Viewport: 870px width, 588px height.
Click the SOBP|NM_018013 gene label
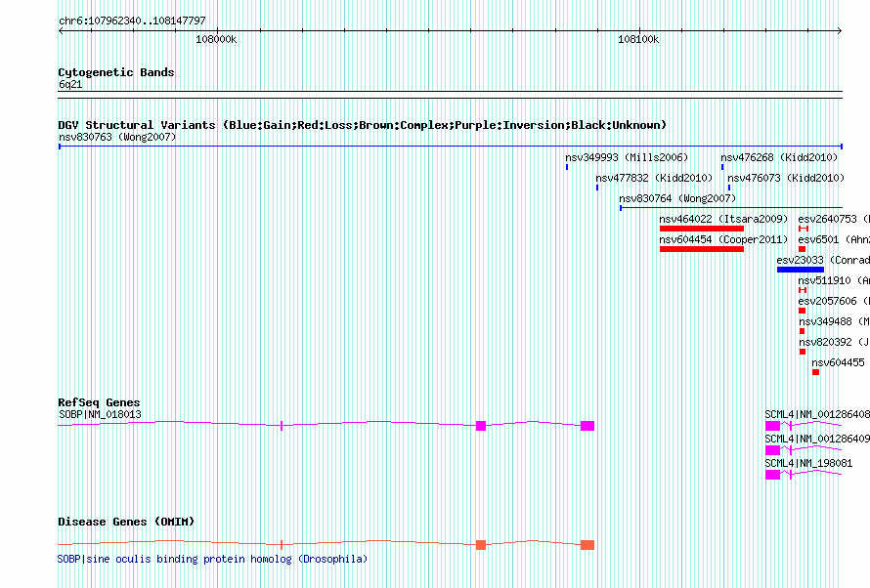(100, 414)
